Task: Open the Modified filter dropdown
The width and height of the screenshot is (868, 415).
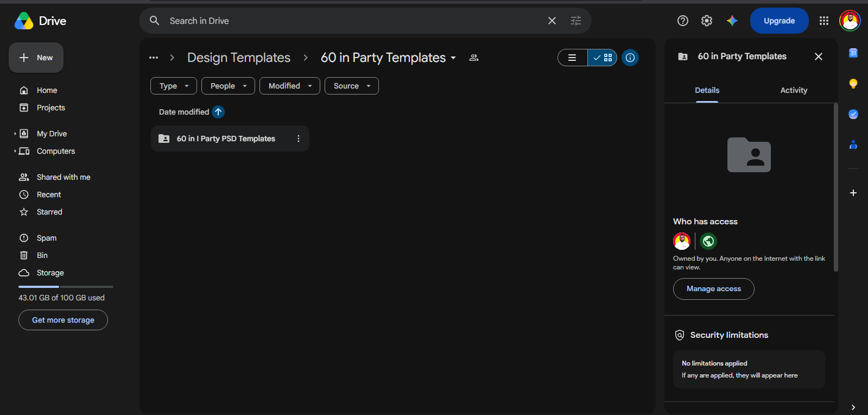Action: tap(290, 86)
